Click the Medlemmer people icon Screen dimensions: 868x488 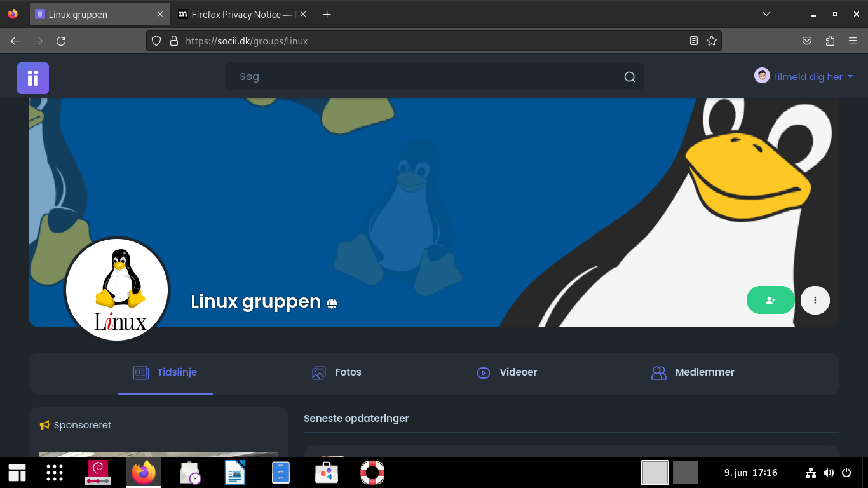[x=659, y=373]
